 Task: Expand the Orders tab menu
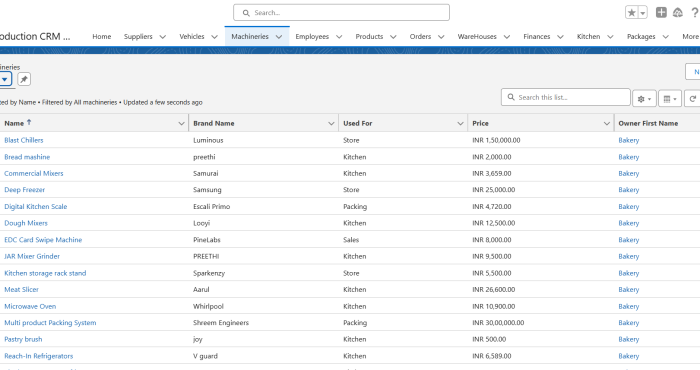(441, 37)
